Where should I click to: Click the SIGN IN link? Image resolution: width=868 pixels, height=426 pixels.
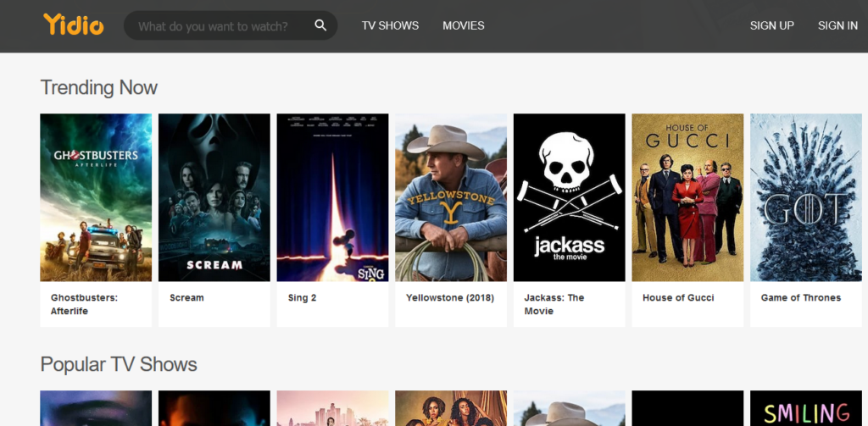[837, 25]
